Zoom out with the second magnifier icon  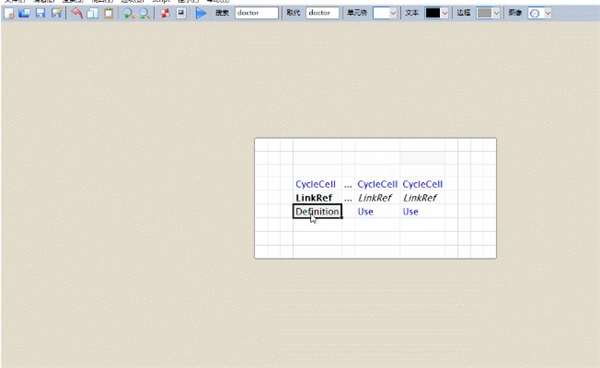coord(145,13)
